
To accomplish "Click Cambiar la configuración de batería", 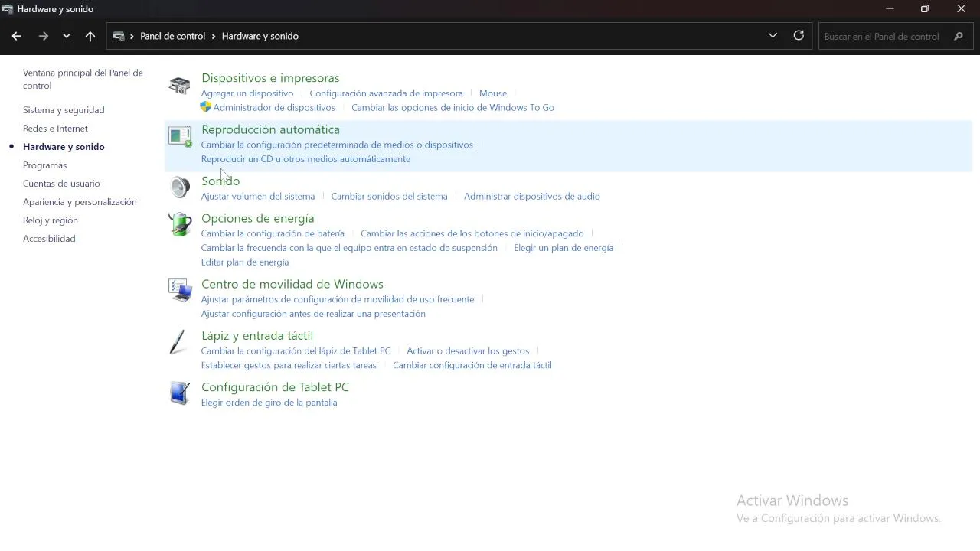I will (273, 233).
